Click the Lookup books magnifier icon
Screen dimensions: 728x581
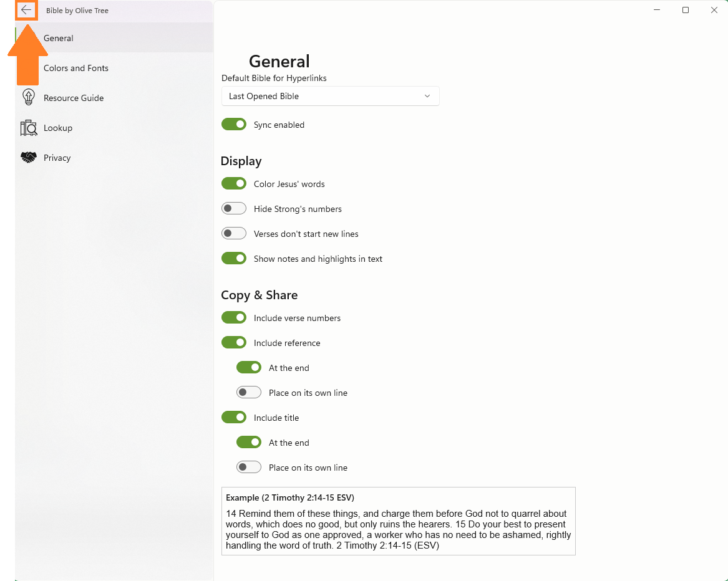point(29,128)
